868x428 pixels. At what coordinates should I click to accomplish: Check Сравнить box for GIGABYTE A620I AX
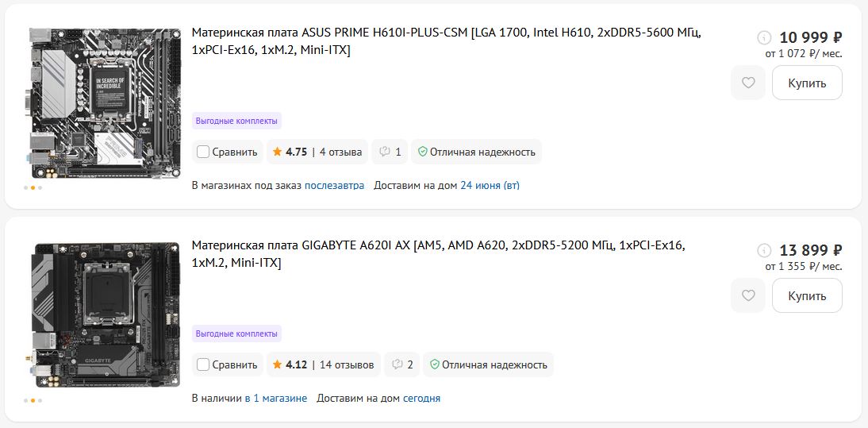pos(203,364)
